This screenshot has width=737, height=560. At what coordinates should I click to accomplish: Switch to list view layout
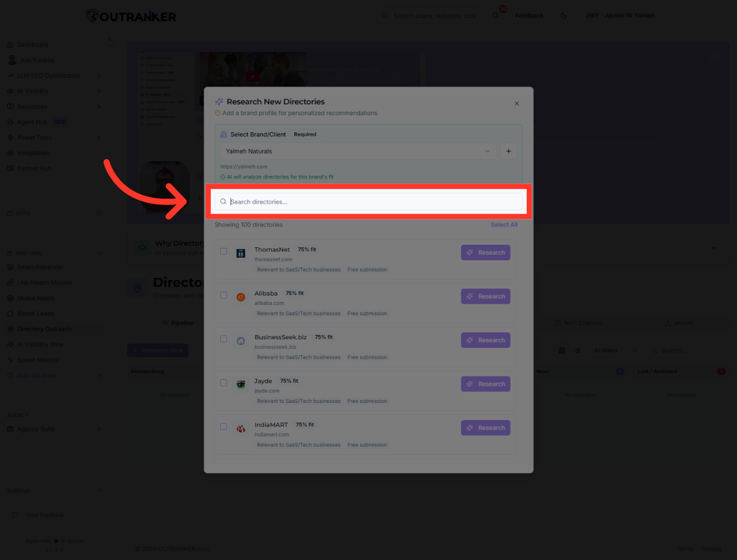pyautogui.click(x=578, y=350)
